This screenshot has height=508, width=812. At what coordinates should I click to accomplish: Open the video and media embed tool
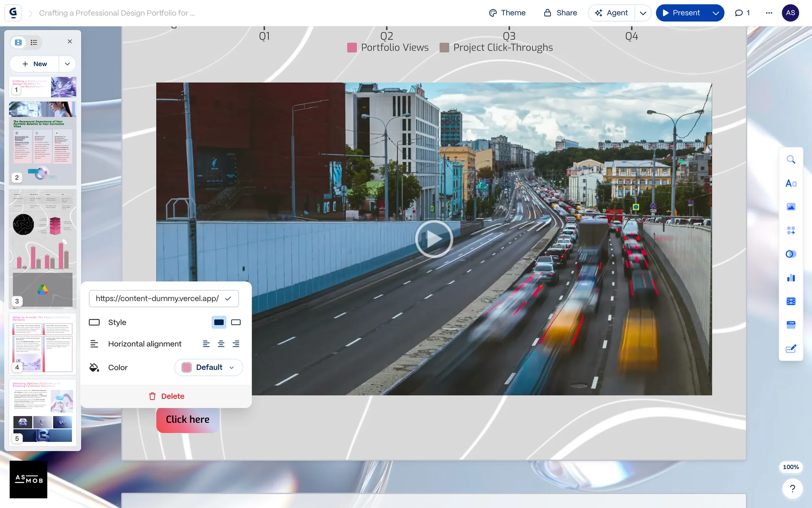click(790, 301)
